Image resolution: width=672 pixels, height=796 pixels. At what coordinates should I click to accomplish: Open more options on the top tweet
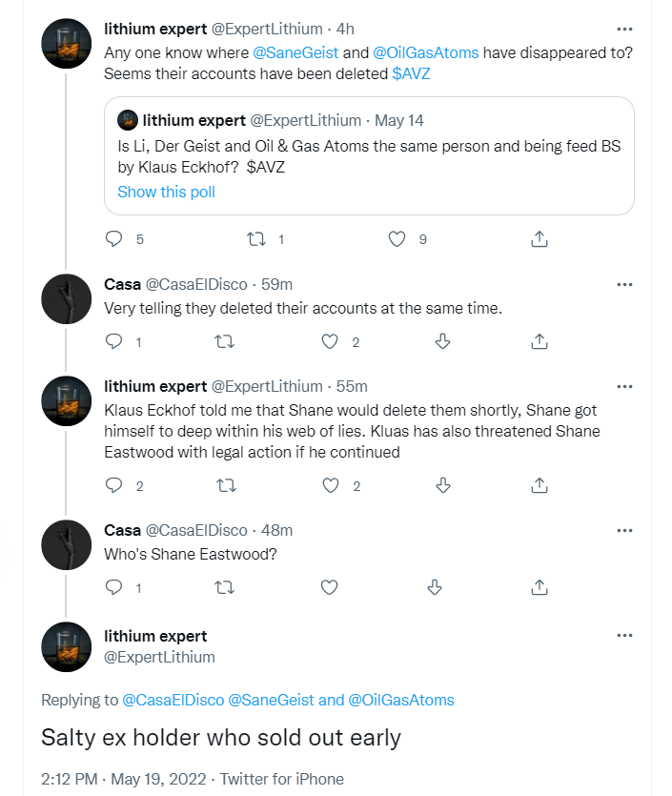point(625,30)
